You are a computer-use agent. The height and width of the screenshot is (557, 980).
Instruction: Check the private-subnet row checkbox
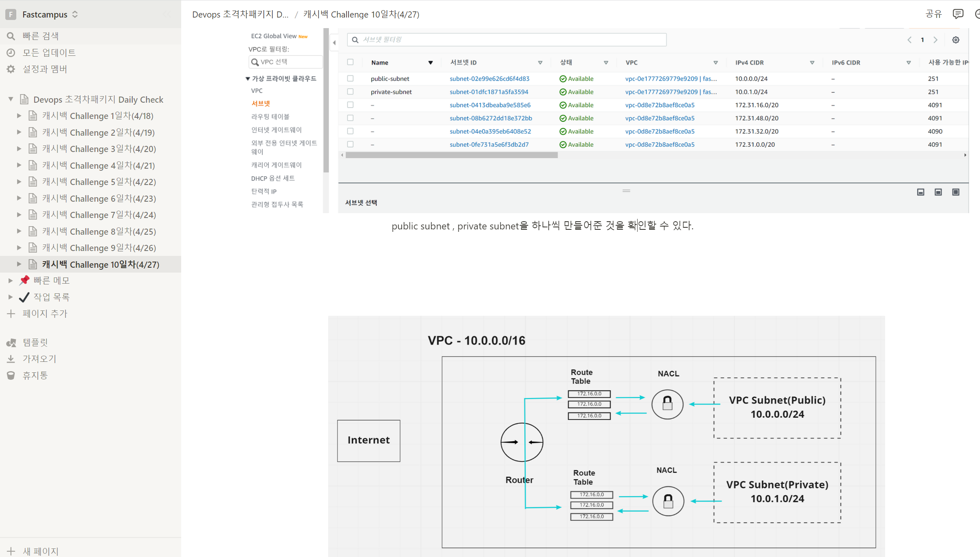point(350,92)
